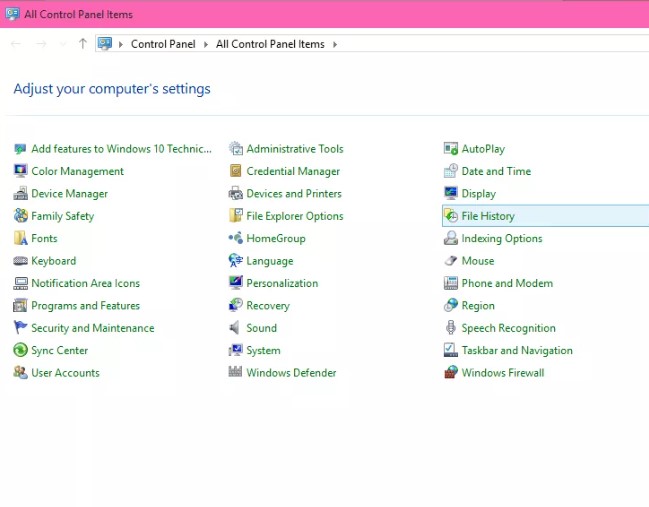649x507 pixels.
Task: Open the Sound speaker icon
Action: tap(234, 328)
